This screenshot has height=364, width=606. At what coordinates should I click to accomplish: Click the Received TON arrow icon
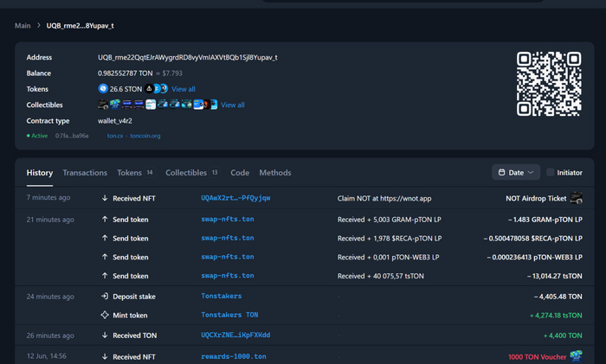[105, 335]
